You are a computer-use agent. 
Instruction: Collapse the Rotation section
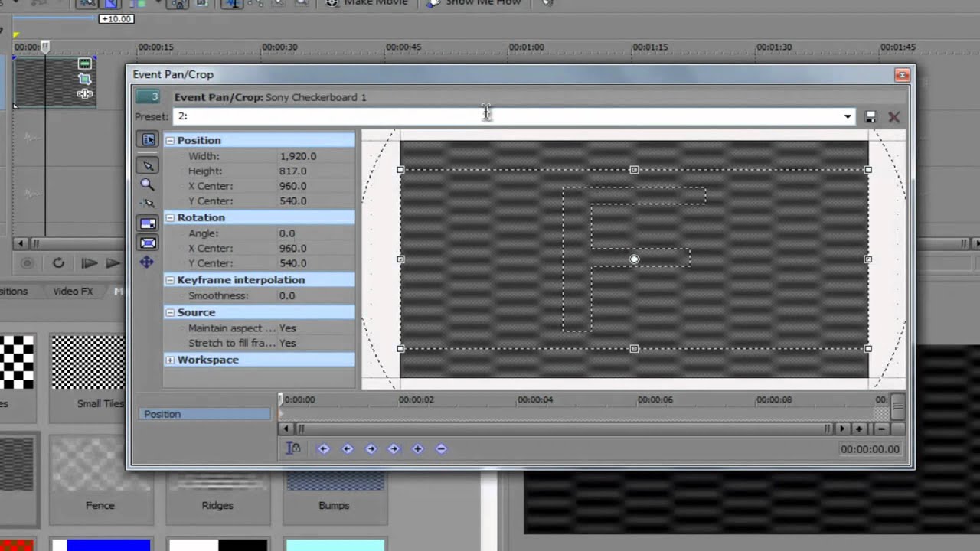170,217
